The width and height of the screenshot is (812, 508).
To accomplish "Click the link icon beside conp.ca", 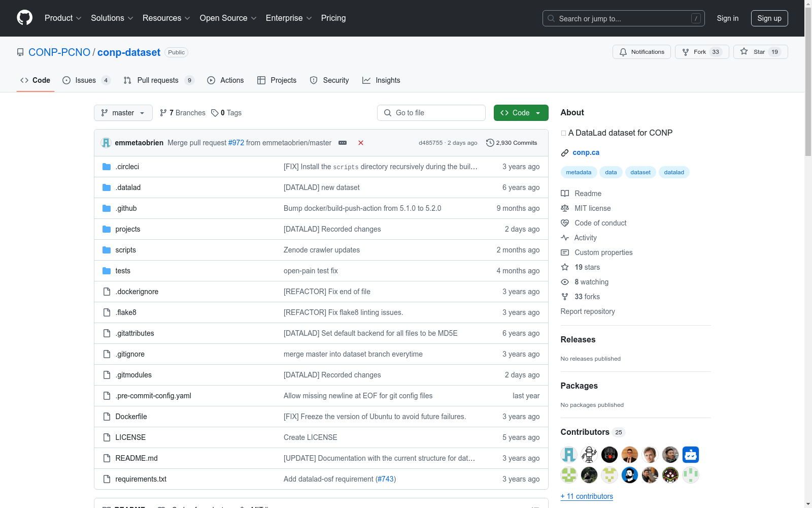I will pos(565,153).
